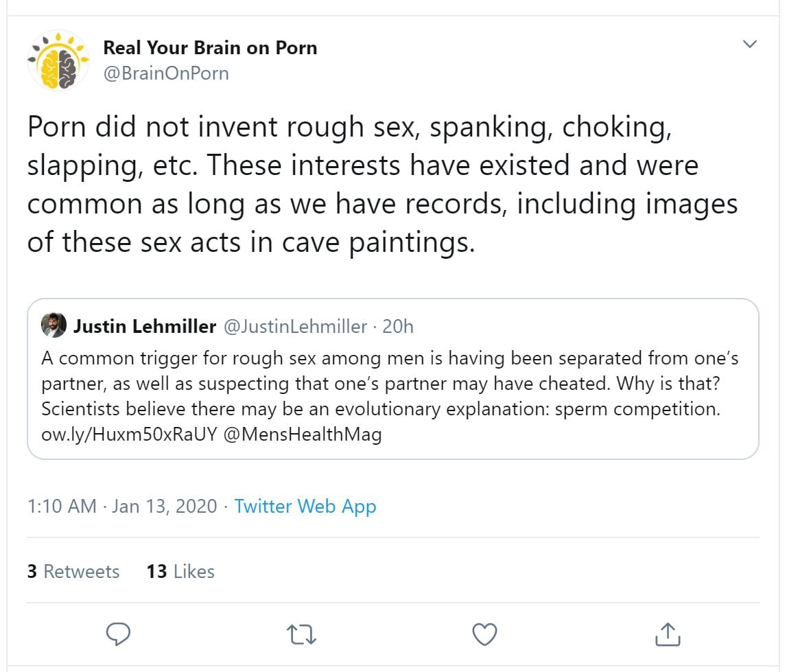View the 3 Retweets list

coord(73,571)
